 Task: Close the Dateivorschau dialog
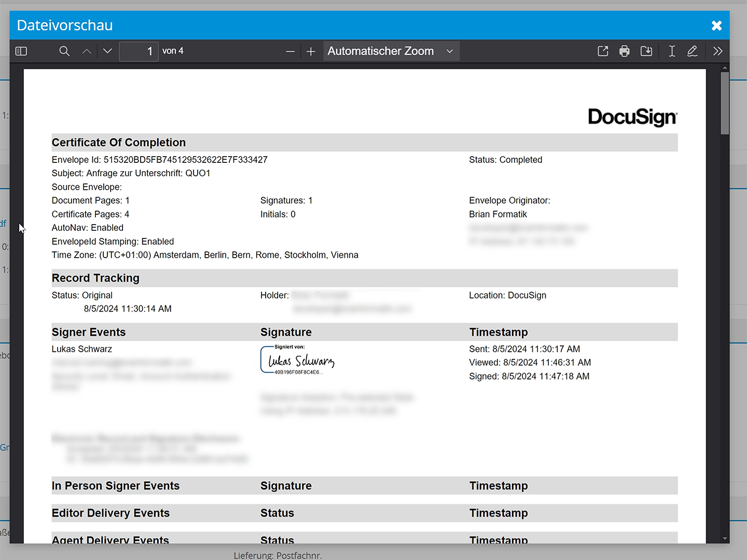pyautogui.click(x=716, y=25)
